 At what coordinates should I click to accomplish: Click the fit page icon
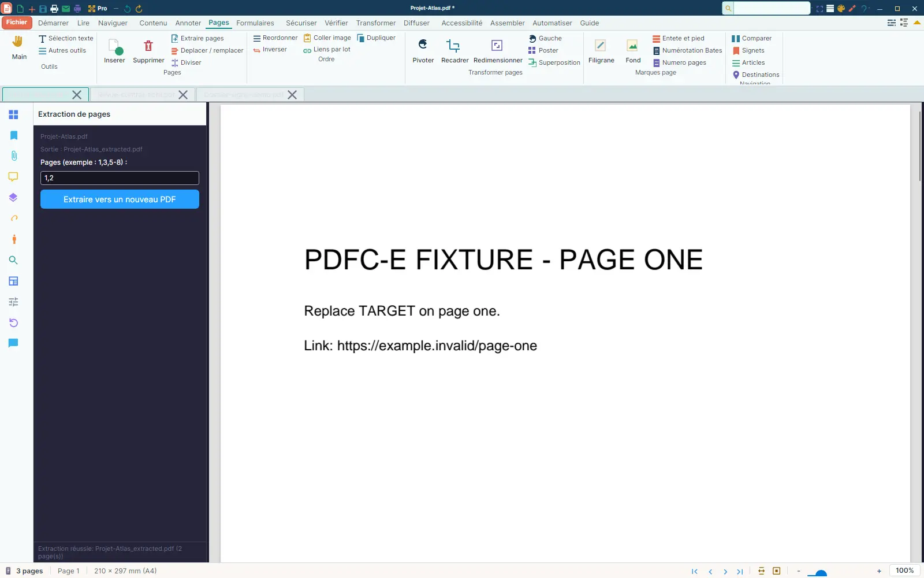[x=776, y=571]
